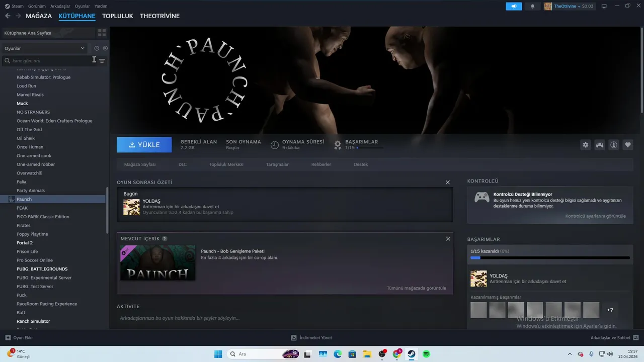Go back with the left arrow

[x=8, y=16]
